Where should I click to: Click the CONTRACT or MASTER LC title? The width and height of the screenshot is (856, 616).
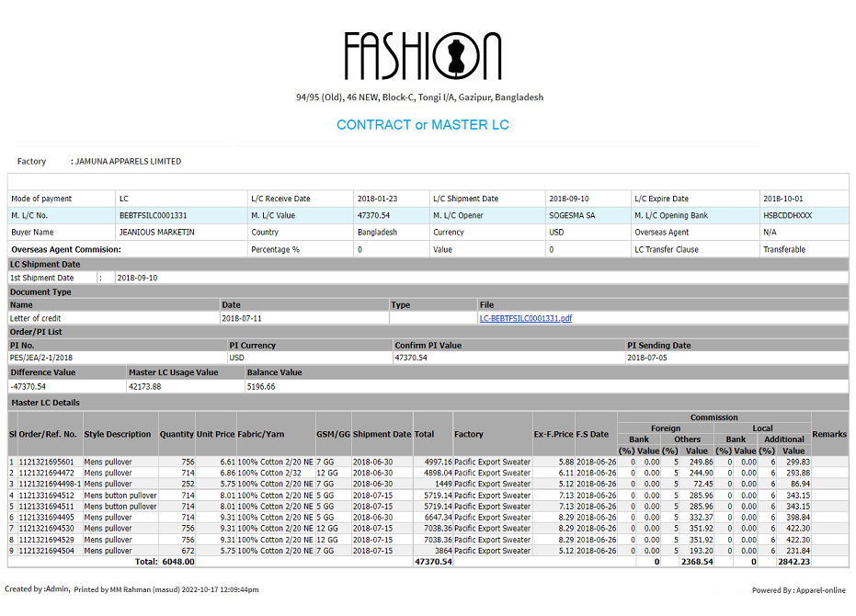[422, 125]
